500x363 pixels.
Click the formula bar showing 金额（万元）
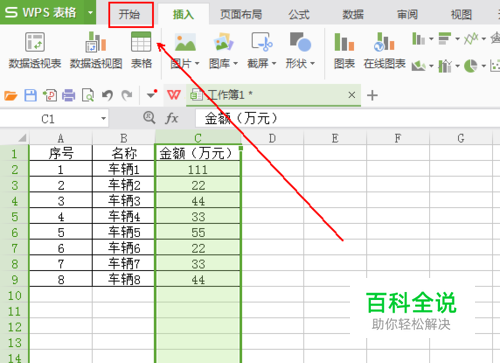pyautogui.click(x=347, y=119)
